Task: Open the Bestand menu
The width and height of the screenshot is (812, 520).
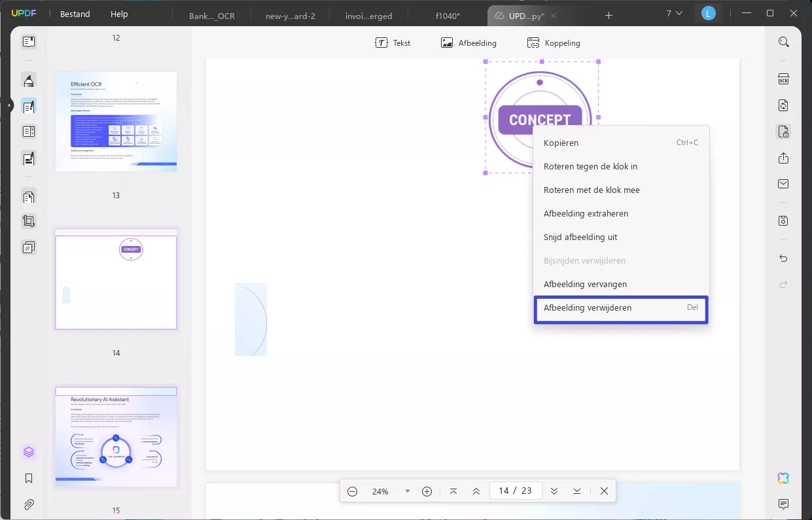Action: (75, 14)
